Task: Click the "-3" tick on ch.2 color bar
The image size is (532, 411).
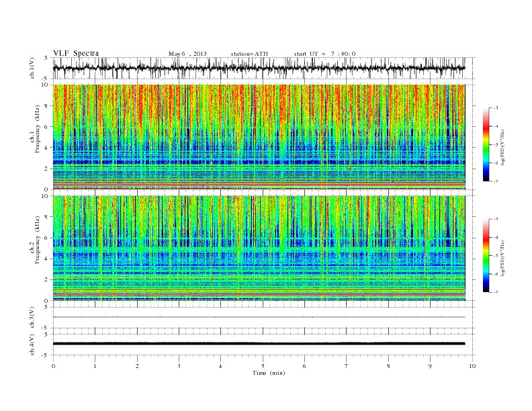Action: (x=495, y=219)
